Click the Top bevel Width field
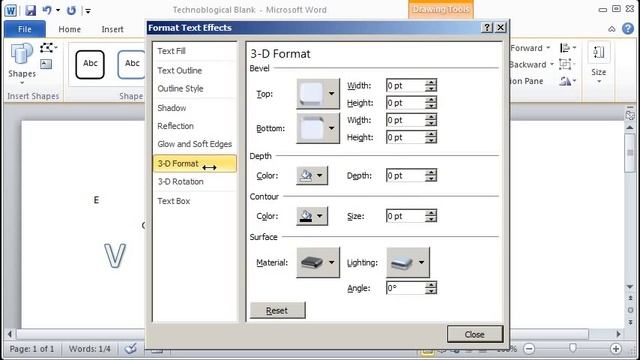The height and width of the screenshot is (360, 640). (x=405, y=85)
